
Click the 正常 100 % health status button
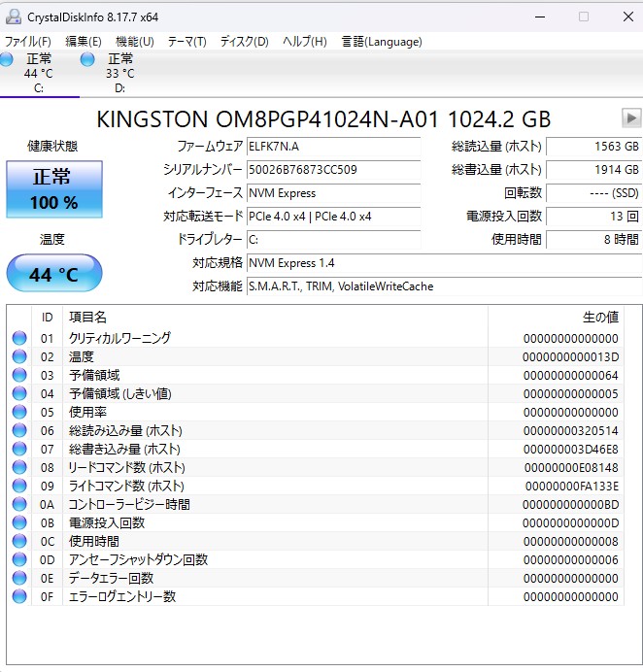tap(54, 189)
